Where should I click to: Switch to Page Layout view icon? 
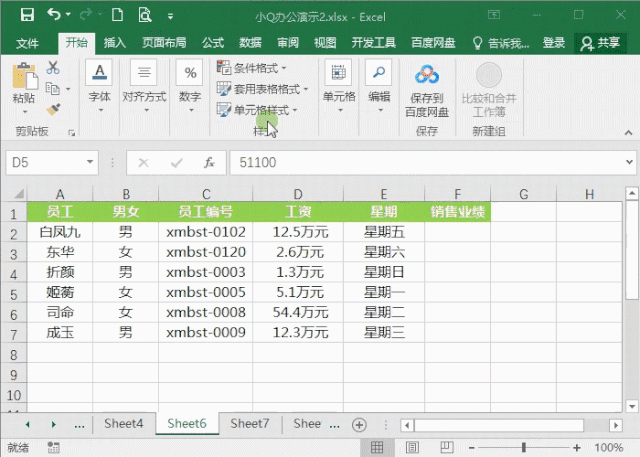[412, 448]
